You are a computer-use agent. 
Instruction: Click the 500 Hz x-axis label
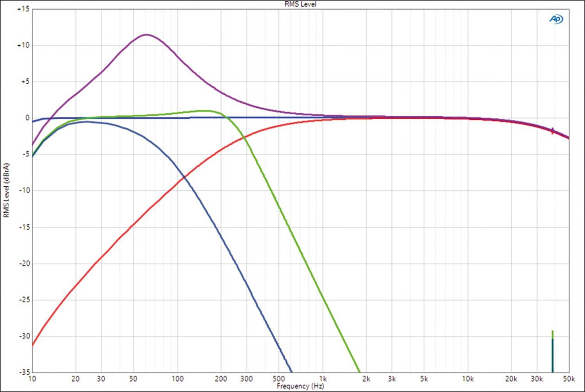click(x=279, y=379)
